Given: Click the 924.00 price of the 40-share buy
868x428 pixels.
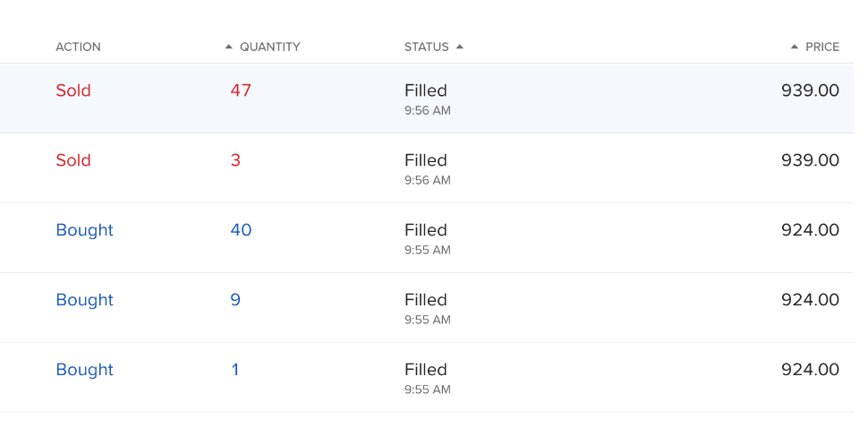Looking at the screenshot, I should click(810, 230).
